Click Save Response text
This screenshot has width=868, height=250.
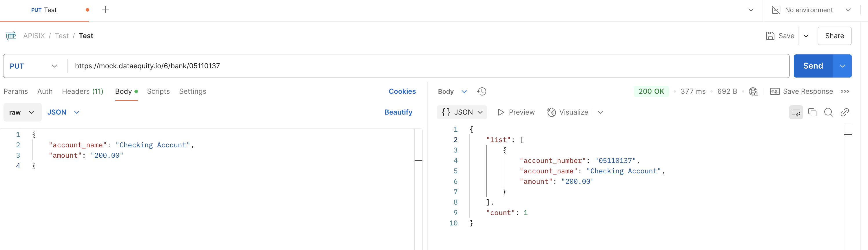[x=808, y=91]
